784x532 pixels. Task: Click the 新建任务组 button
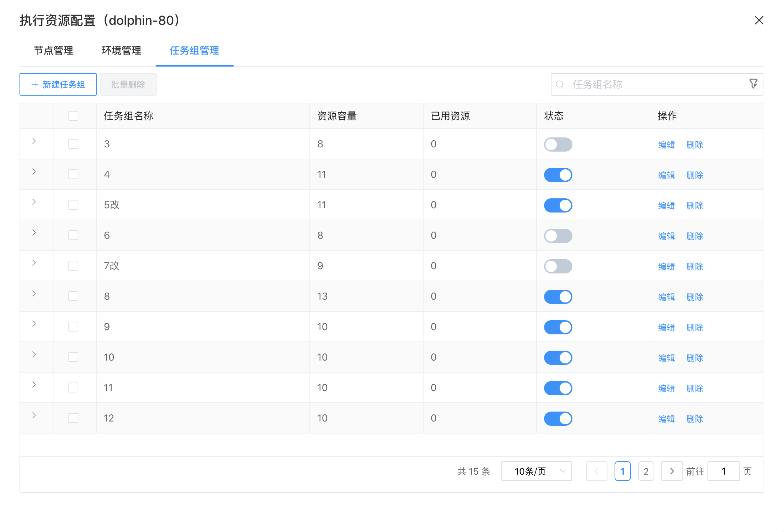tap(58, 84)
